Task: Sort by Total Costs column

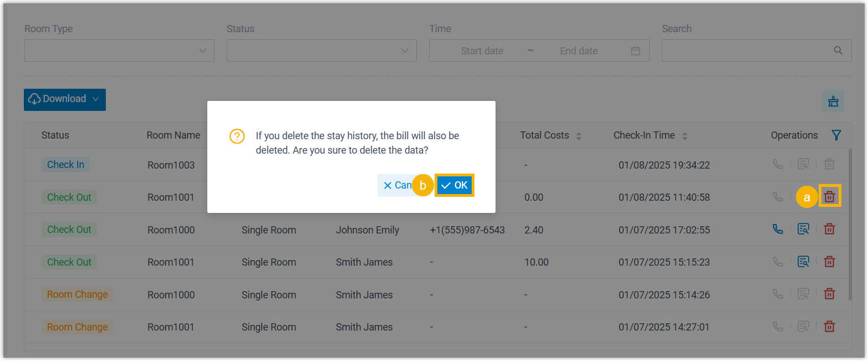Action: tap(579, 136)
